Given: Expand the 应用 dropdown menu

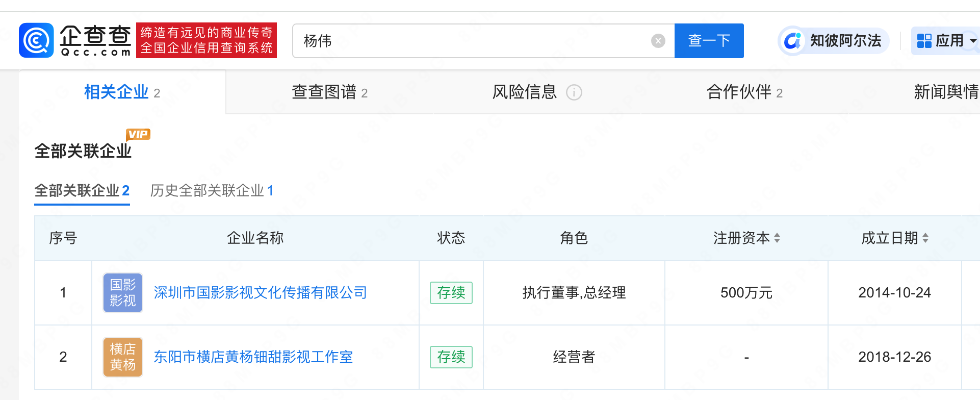Looking at the screenshot, I should click(946, 41).
